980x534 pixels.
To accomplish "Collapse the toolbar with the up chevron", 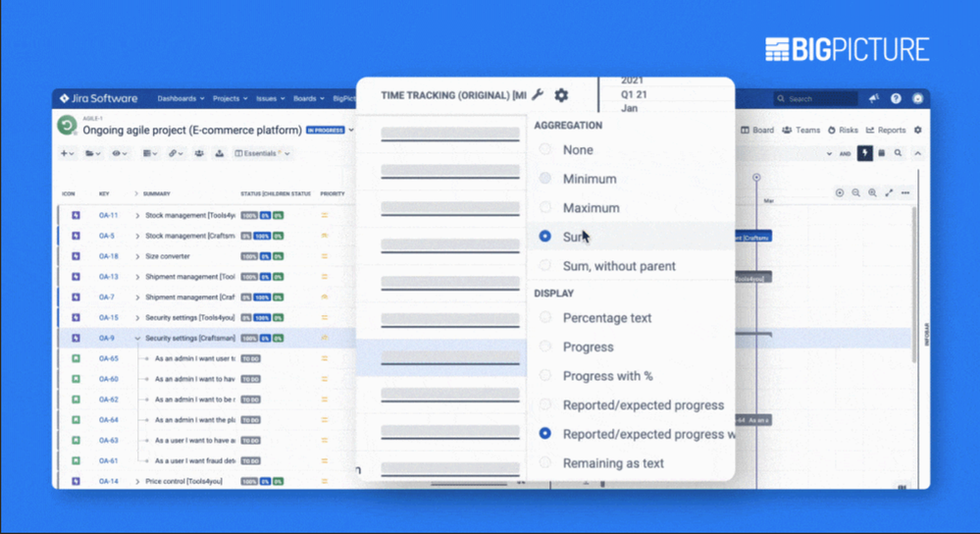I will 917,153.
